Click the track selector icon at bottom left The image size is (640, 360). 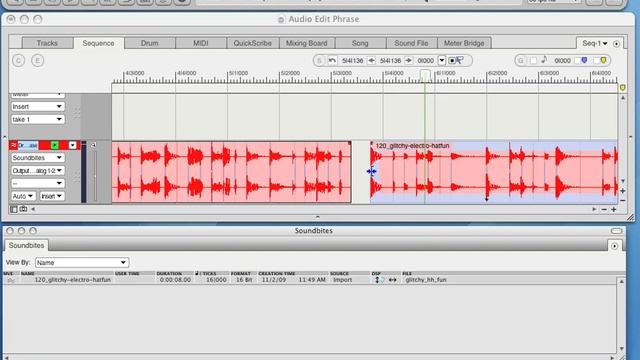(14, 209)
